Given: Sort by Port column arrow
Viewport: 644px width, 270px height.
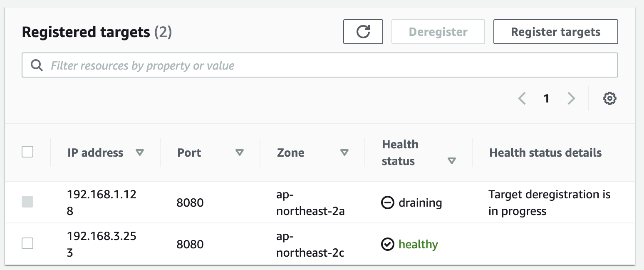Looking at the screenshot, I should tap(239, 153).
